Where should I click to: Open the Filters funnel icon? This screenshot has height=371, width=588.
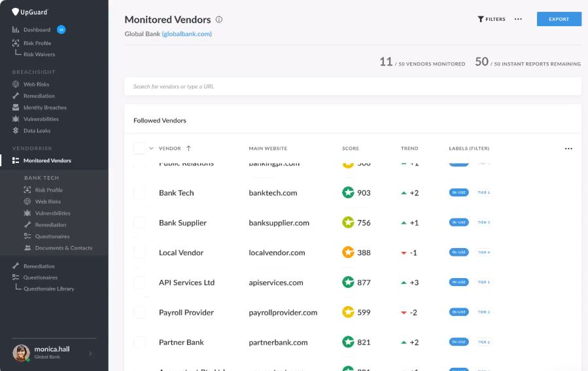pyautogui.click(x=480, y=19)
